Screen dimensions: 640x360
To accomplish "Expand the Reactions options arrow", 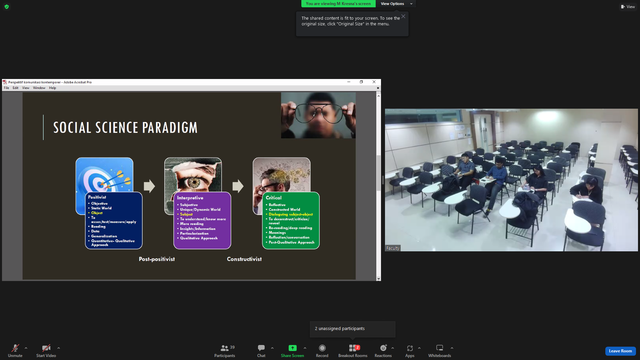I will click(393, 348).
